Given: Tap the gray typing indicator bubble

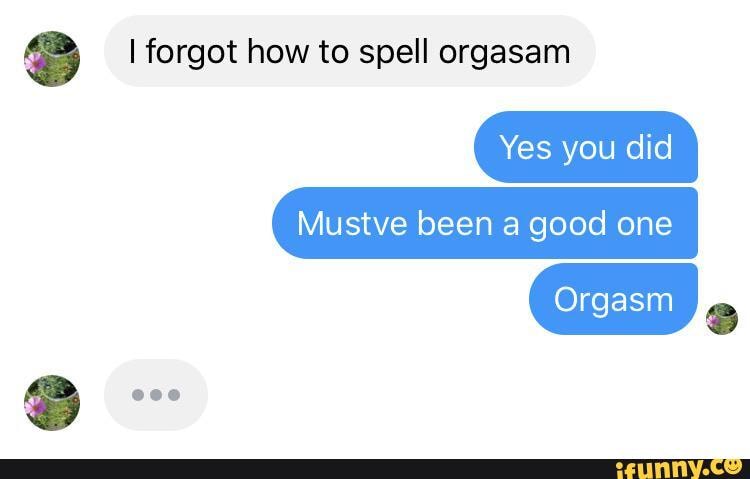Looking at the screenshot, I should coord(156,395).
